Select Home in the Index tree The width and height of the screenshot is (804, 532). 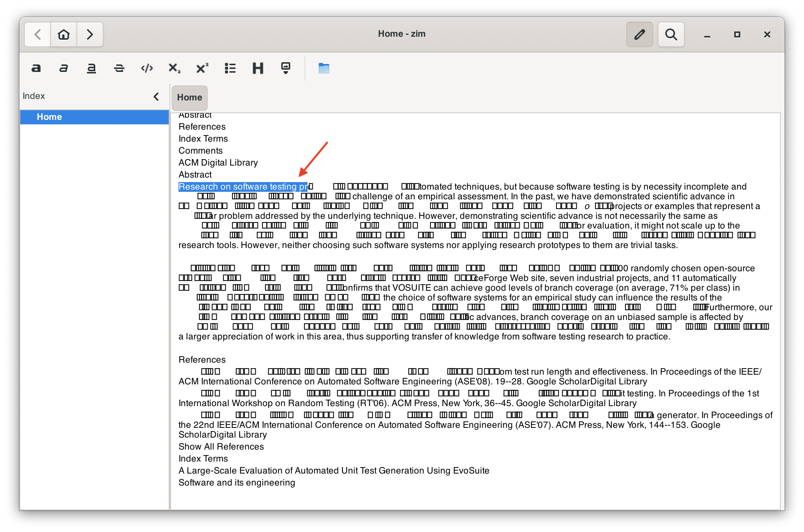(49, 117)
